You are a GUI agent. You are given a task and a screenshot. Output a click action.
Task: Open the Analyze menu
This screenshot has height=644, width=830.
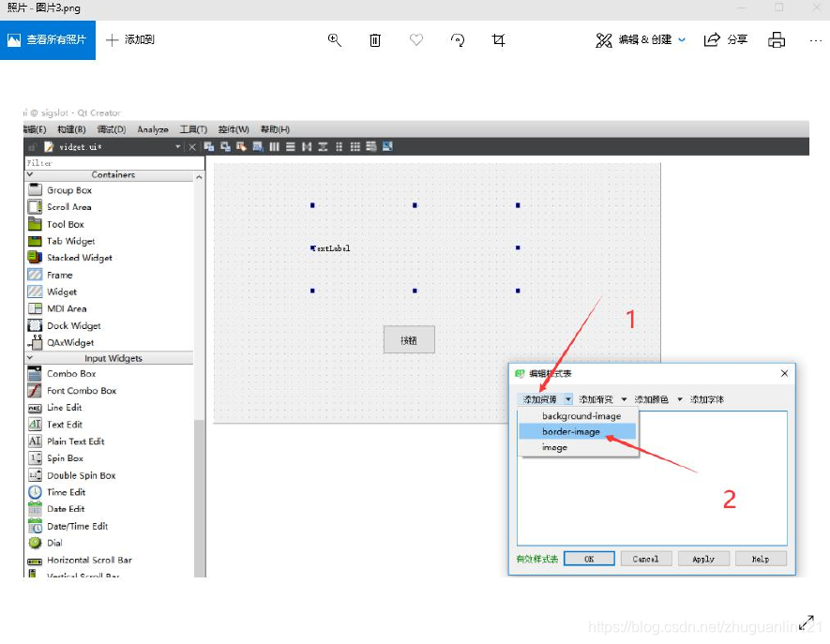153,129
